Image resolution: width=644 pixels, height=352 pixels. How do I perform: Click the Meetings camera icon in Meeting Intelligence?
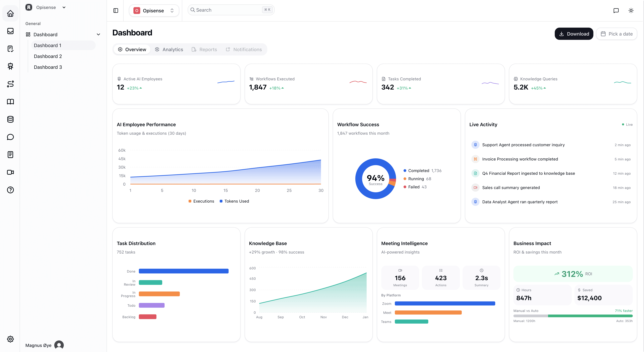point(400,270)
